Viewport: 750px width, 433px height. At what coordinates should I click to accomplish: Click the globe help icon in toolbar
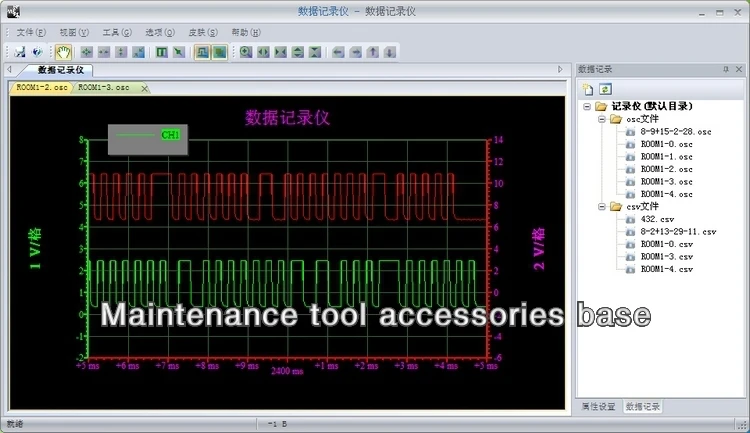pos(37,52)
